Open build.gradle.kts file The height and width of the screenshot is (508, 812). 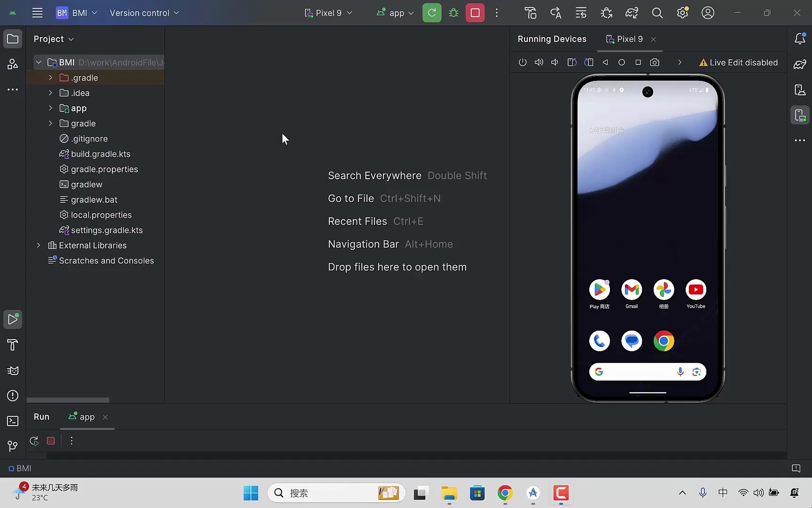point(101,154)
